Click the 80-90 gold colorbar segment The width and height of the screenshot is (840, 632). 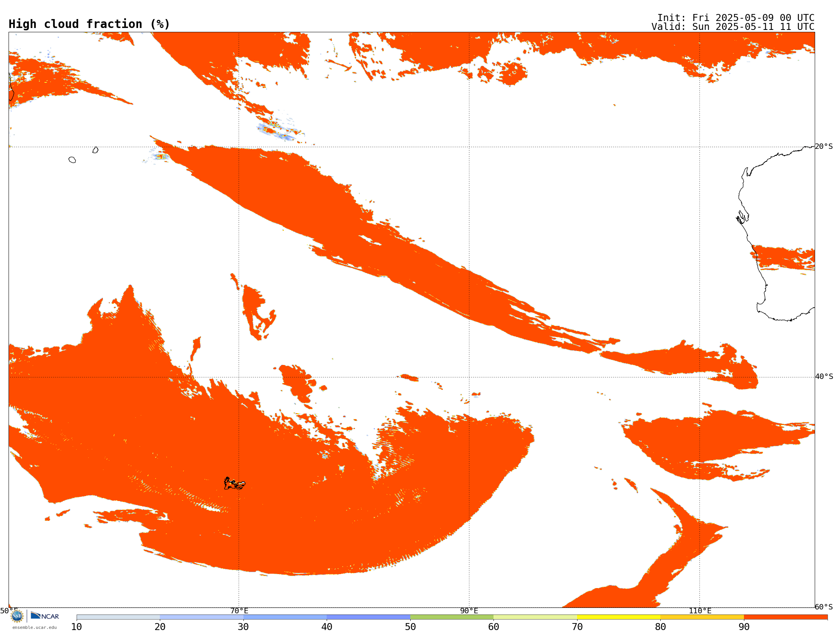point(702,617)
